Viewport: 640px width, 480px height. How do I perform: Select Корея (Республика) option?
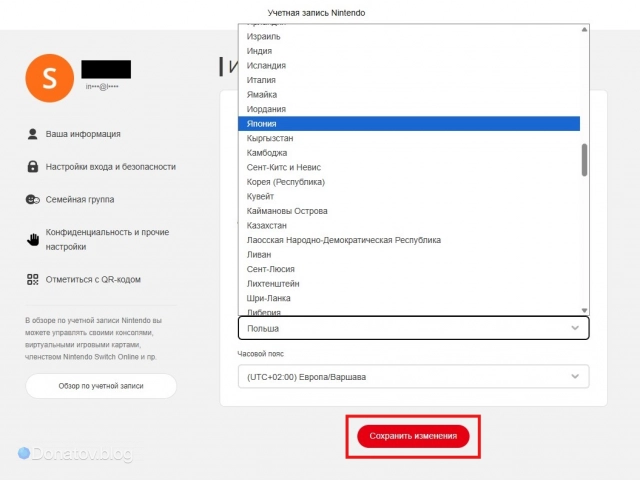click(409, 182)
